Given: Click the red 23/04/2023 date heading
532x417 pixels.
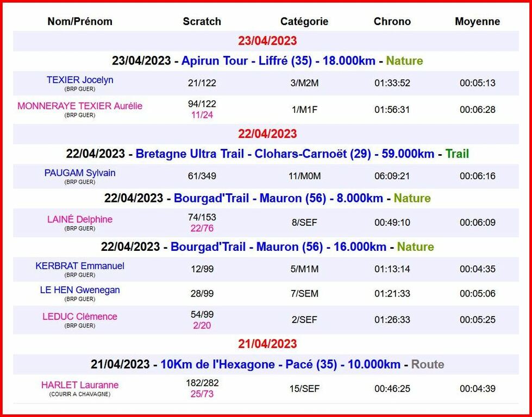Looking at the screenshot, I should point(267,41).
